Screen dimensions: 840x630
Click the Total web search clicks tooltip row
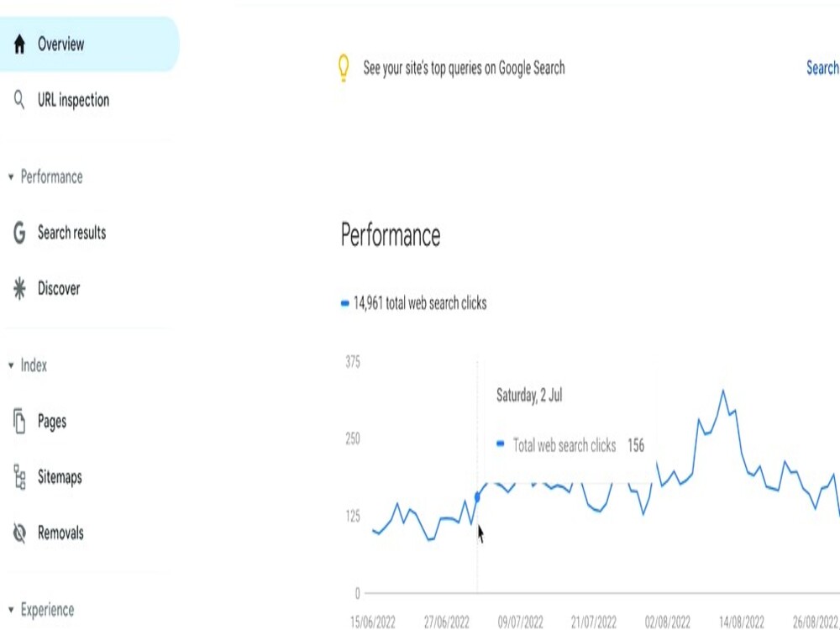pos(571,445)
